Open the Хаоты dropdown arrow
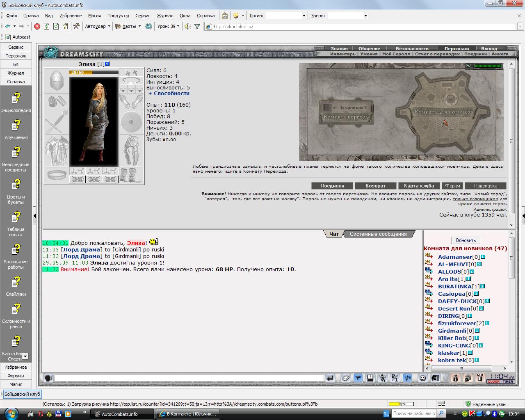Image resolution: width=525 pixels, height=420 pixels. click(139, 26)
